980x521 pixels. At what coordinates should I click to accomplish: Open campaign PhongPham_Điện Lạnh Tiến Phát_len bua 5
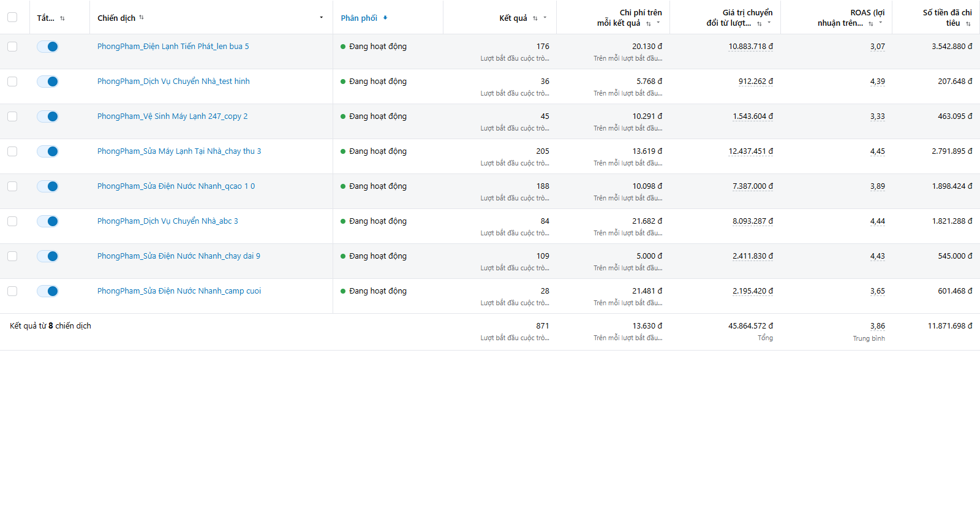pyautogui.click(x=173, y=47)
